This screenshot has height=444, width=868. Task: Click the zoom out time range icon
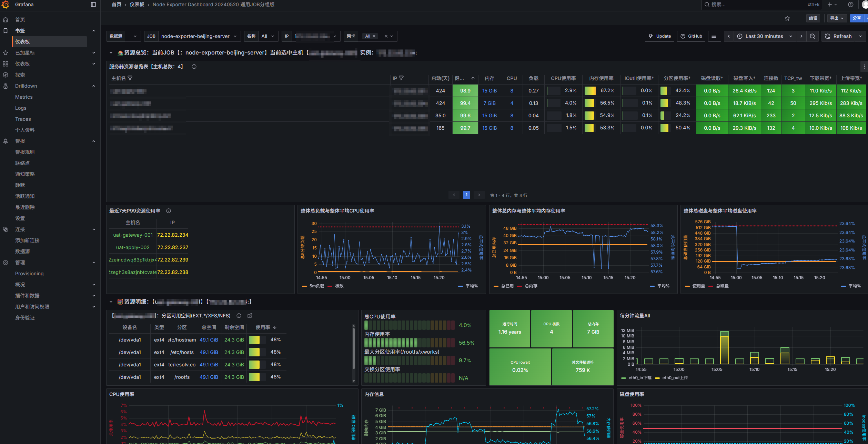point(813,36)
